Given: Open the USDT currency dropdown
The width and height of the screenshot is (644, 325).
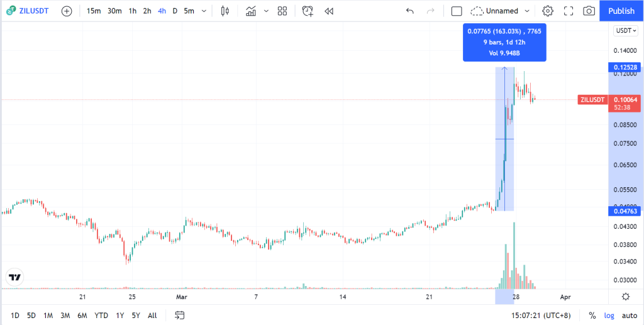Looking at the screenshot, I should pyautogui.click(x=625, y=31).
